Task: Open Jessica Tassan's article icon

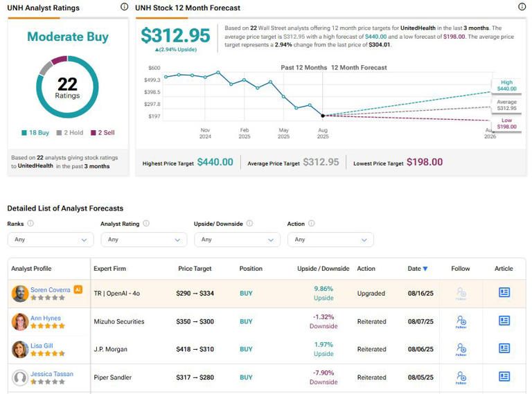Action: coord(504,377)
